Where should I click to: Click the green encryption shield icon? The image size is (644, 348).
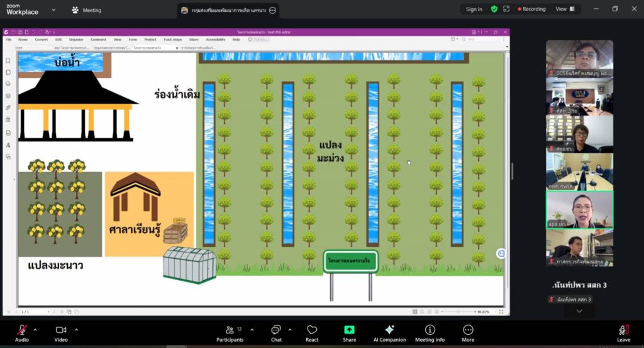pos(494,9)
